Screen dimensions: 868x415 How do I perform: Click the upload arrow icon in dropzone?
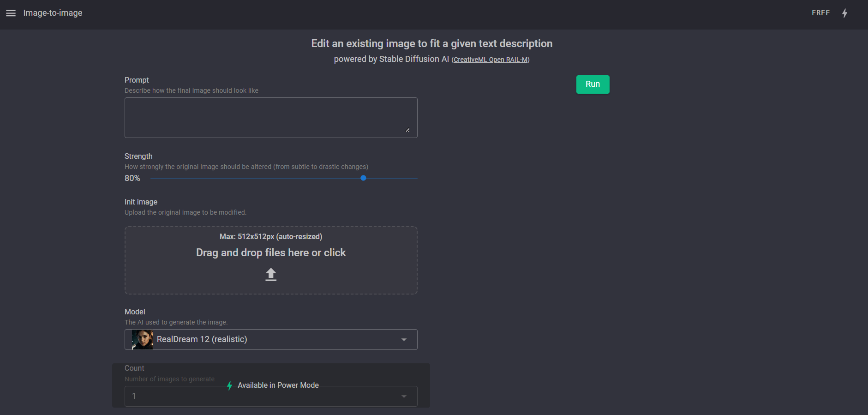(x=271, y=275)
